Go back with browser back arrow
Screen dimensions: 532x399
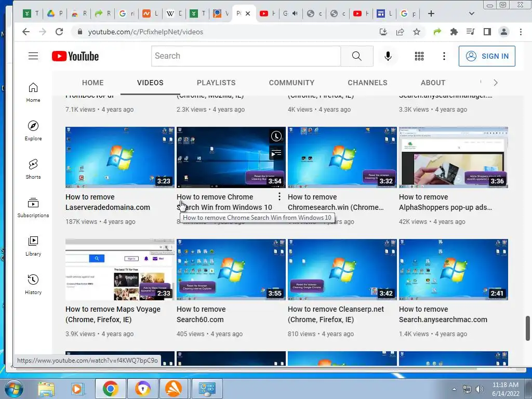pyautogui.click(x=26, y=32)
